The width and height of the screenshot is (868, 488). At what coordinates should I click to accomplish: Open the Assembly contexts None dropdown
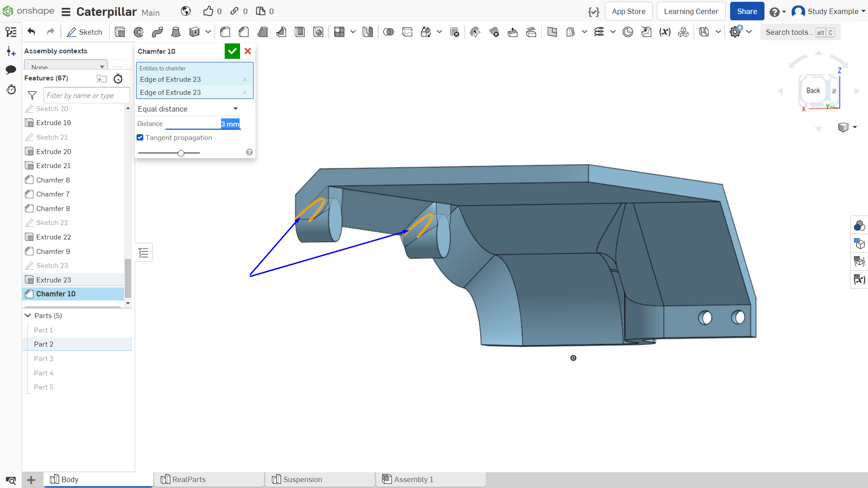(x=66, y=66)
